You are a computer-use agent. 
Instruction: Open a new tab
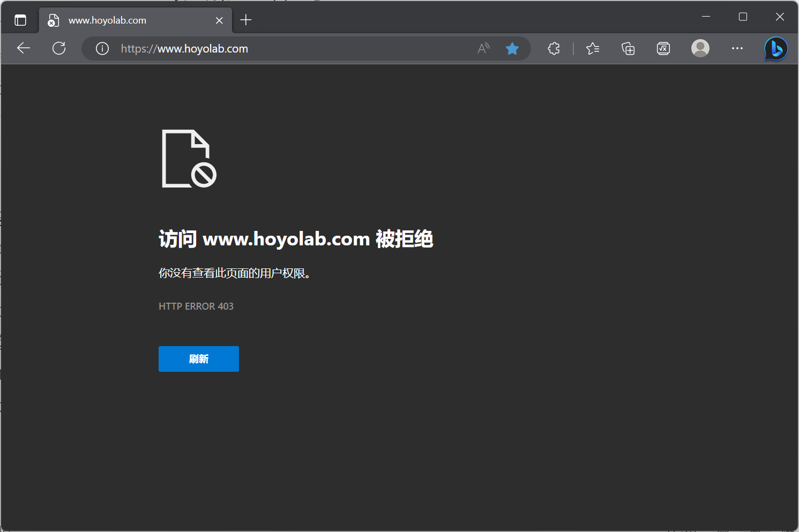click(246, 20)
